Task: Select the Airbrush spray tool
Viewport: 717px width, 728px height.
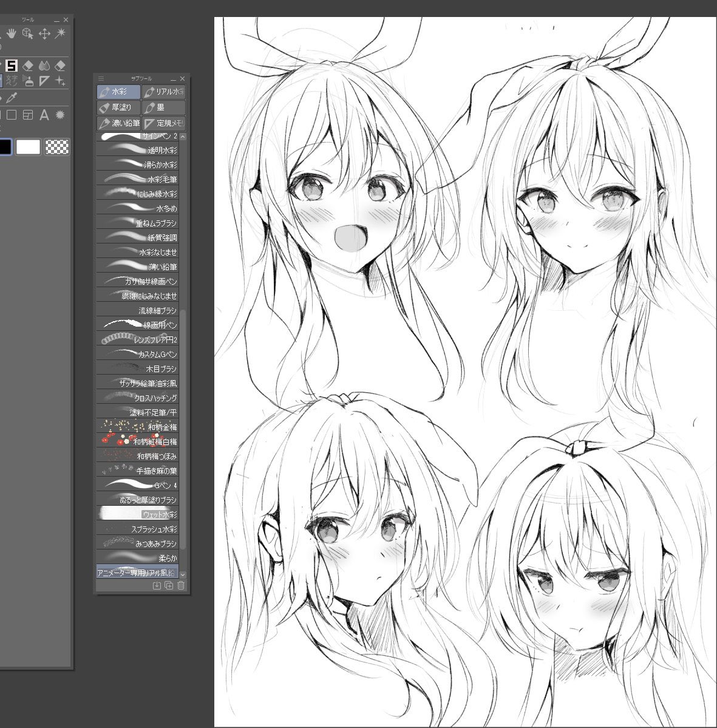Action: tap(28, 81)
